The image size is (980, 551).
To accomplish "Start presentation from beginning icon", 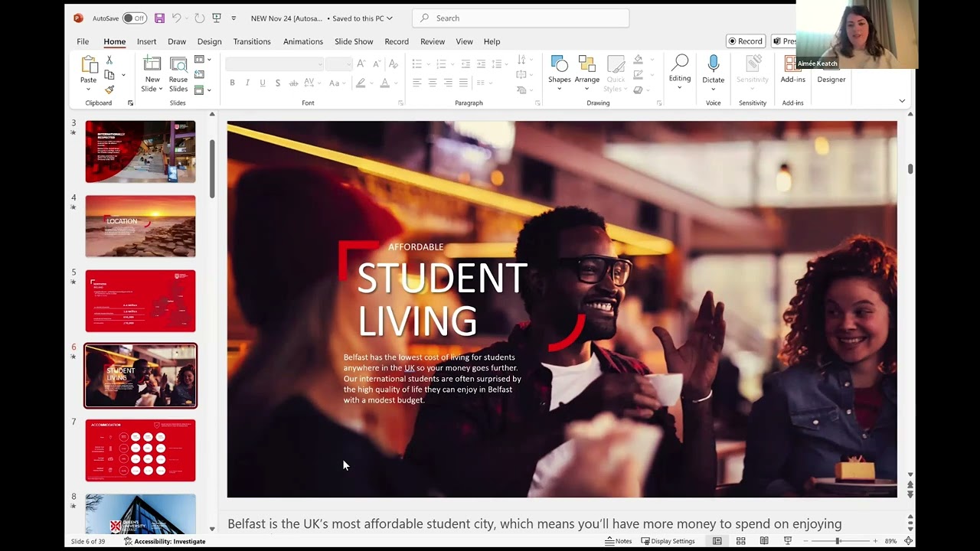I will 217,18.
